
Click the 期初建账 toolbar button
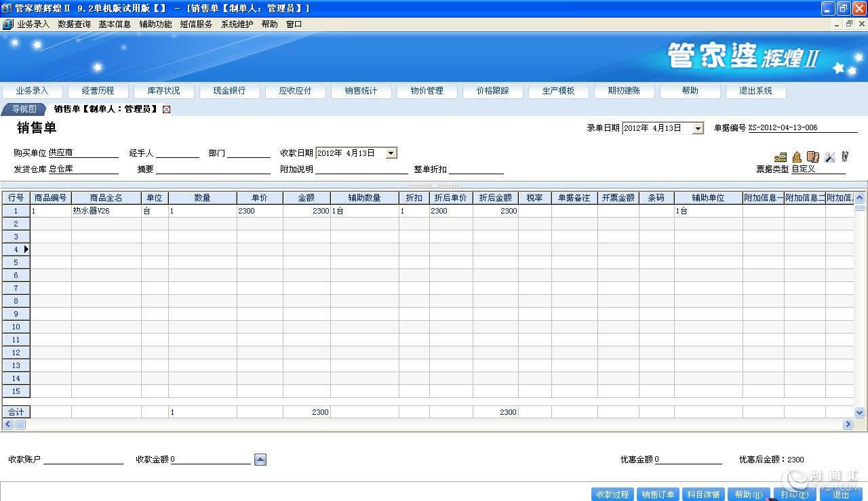[x=624, y=91]
